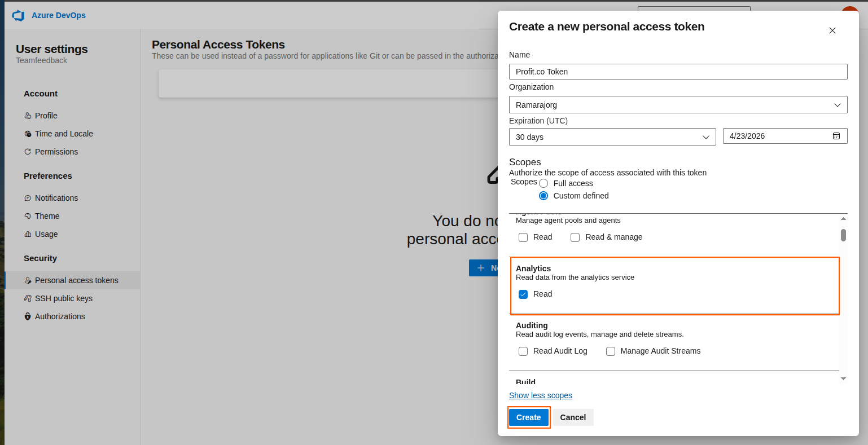
Task: Click the Personal Access Tokens page heading
Action: point(218,45)
